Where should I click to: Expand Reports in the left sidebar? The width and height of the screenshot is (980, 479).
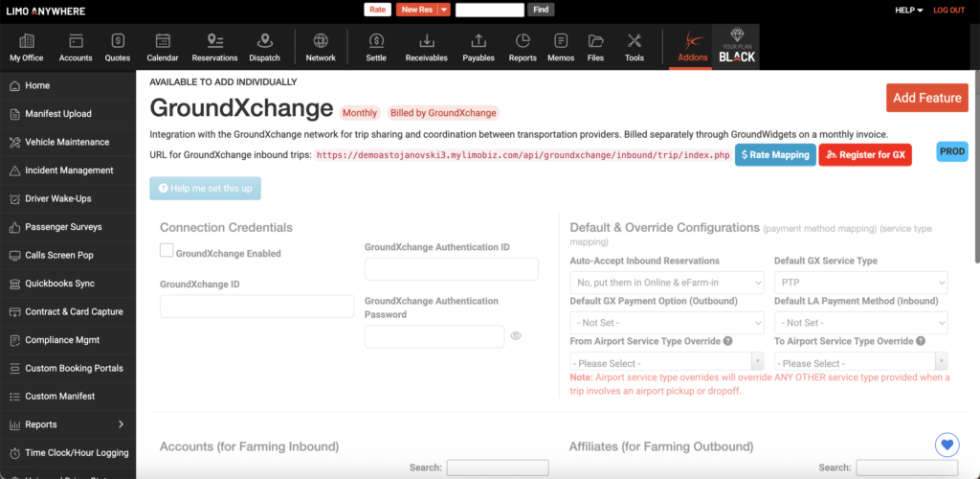[x=121, y=424]
